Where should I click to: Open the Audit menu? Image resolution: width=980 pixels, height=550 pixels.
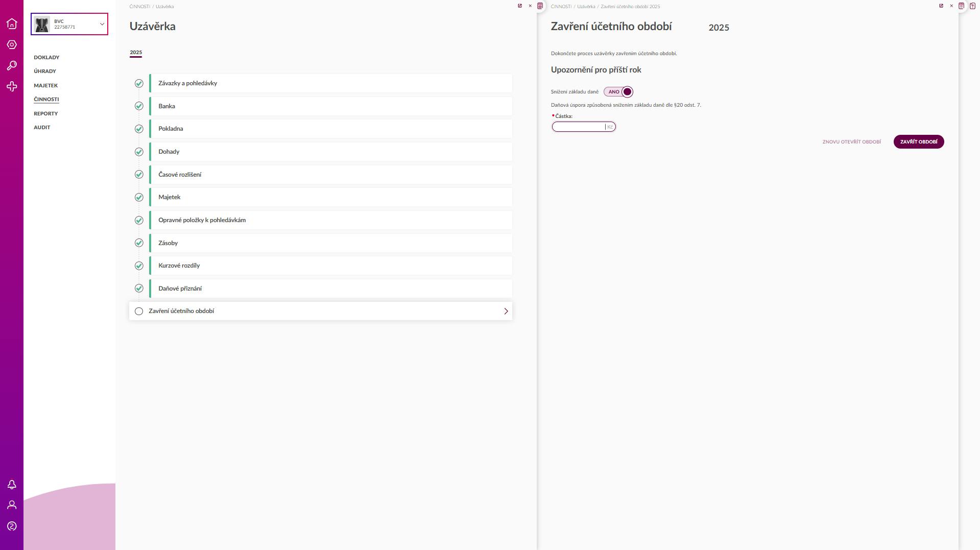pyautogui.click(x=42, y=127)
